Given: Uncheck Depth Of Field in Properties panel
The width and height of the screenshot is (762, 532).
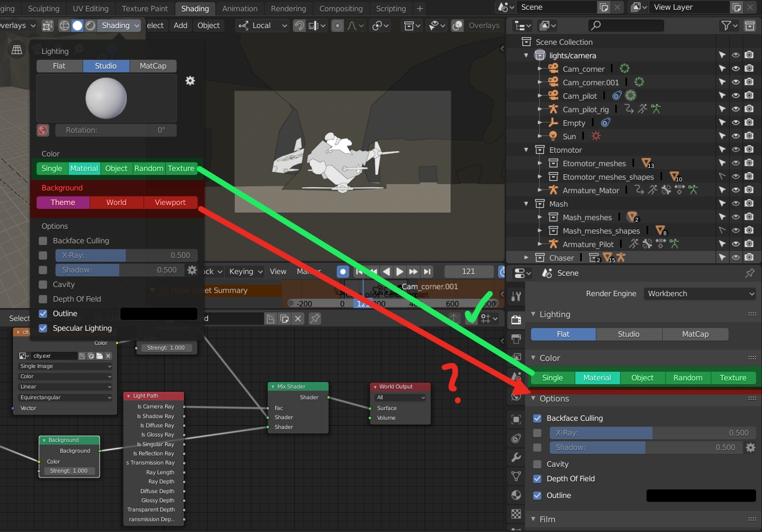Looking at the screenshot, I should coord(537,479).
